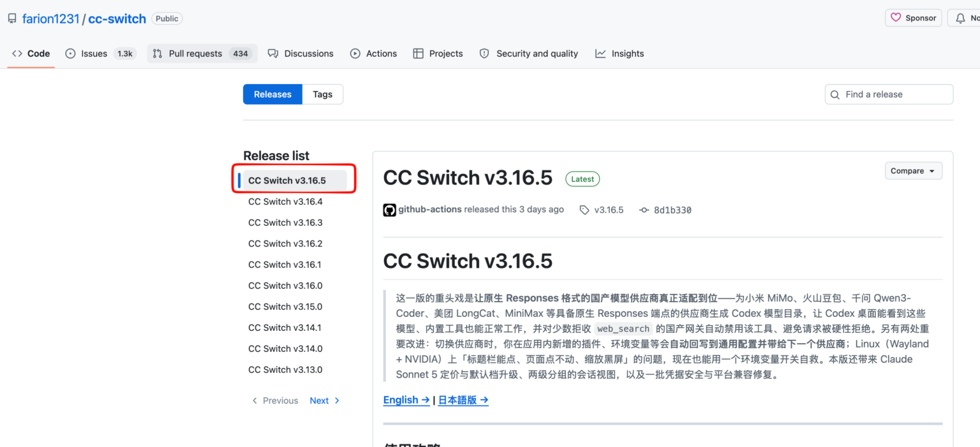Open the Projects tab
The width and height of the screenshot is (980, 447).
pos(438,54)
